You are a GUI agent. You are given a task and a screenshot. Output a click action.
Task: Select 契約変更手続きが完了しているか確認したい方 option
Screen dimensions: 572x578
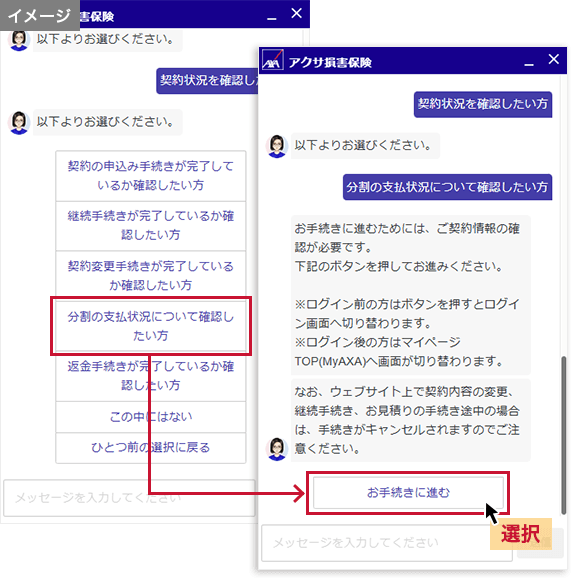151,275
